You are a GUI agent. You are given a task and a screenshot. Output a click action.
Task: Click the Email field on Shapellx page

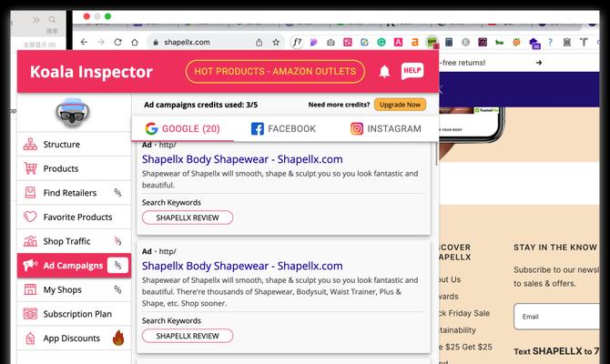click(x=557, y=317)
